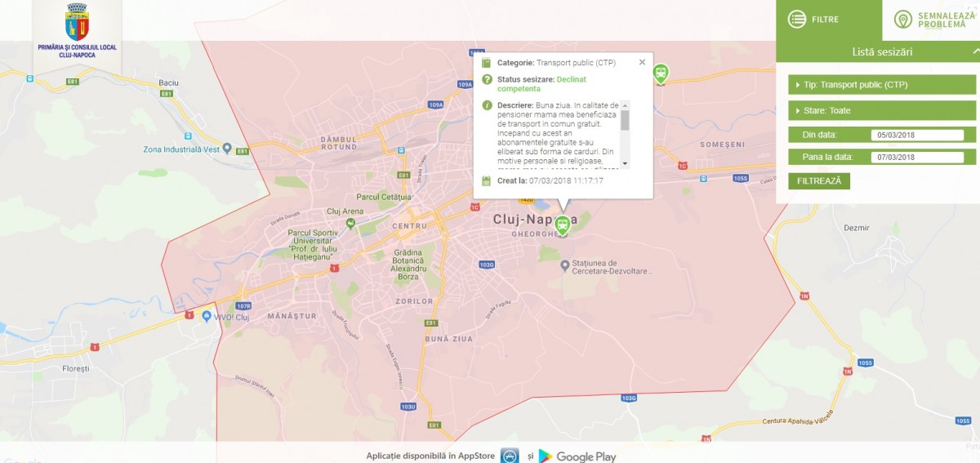Viewport: 980px width, 463px height.
Task: Click the Stațiunea de Cercetare-Dezvoltare pin
Action: coord(565,266)
